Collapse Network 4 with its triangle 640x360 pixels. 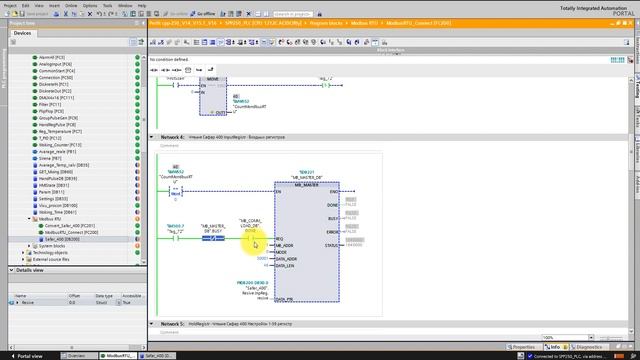(x=152, y=137)
